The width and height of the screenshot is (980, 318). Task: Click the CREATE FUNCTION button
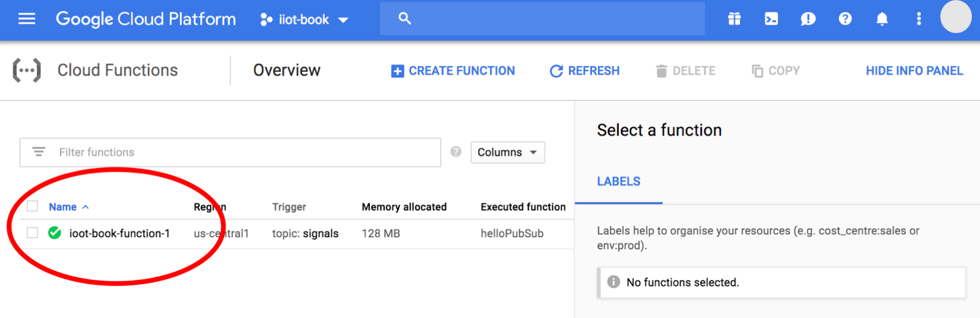(453, 71)
